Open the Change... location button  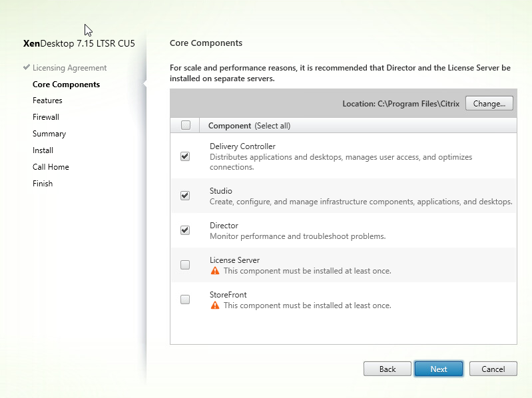coord(489,103)
